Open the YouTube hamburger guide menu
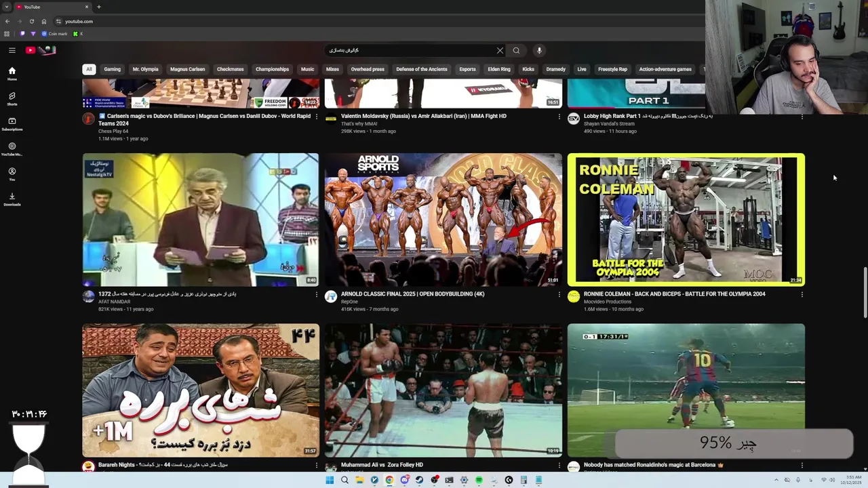The image size is (868, 488). tap(12, 50)
